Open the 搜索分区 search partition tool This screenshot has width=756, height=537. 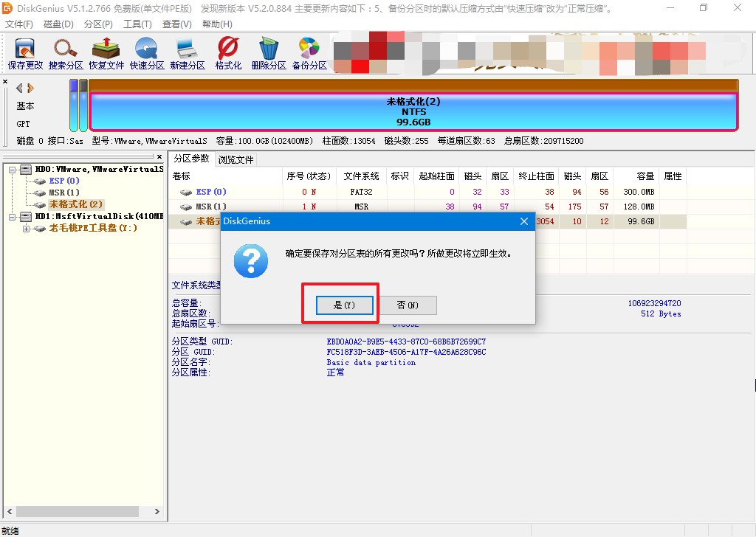[66, 54]
